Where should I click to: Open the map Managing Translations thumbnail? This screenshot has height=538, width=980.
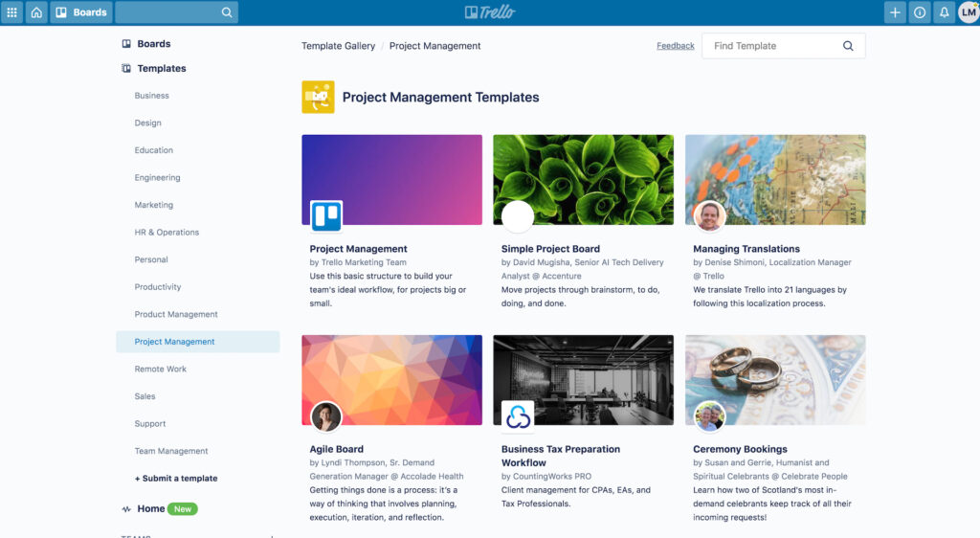[x=775, y=180]
